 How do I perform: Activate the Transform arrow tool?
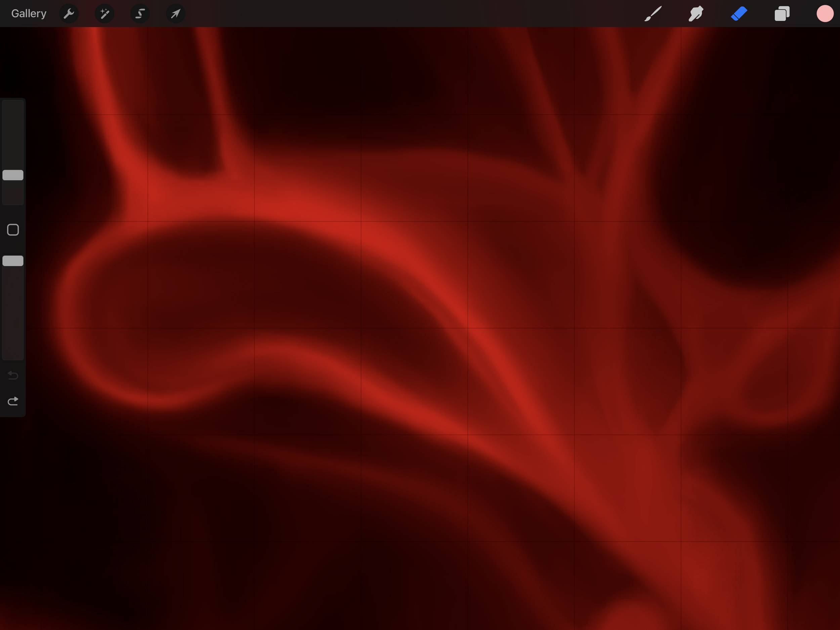click(175, 14)
